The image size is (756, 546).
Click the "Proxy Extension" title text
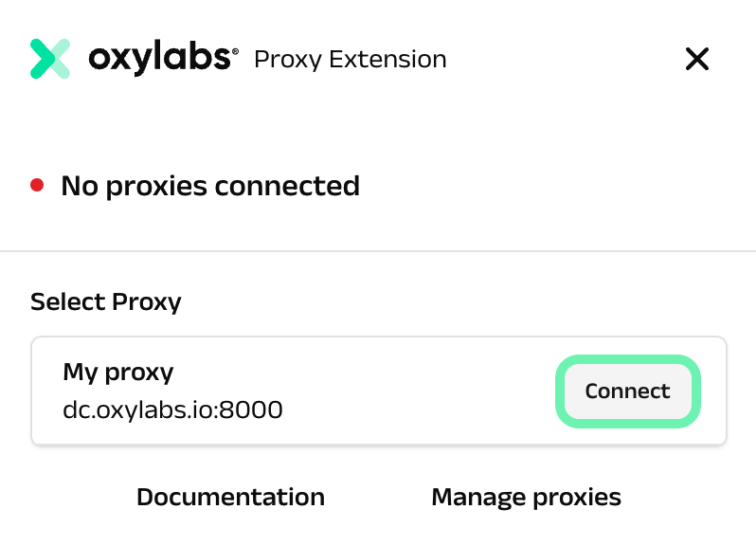(x=351, y=60)
